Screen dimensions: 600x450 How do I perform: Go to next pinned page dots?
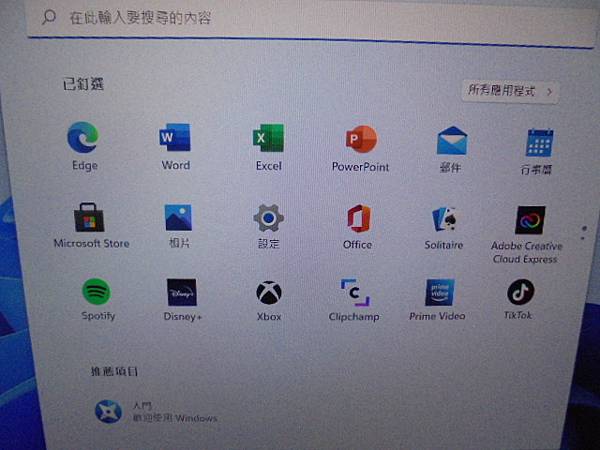click(x=584, y=233)
